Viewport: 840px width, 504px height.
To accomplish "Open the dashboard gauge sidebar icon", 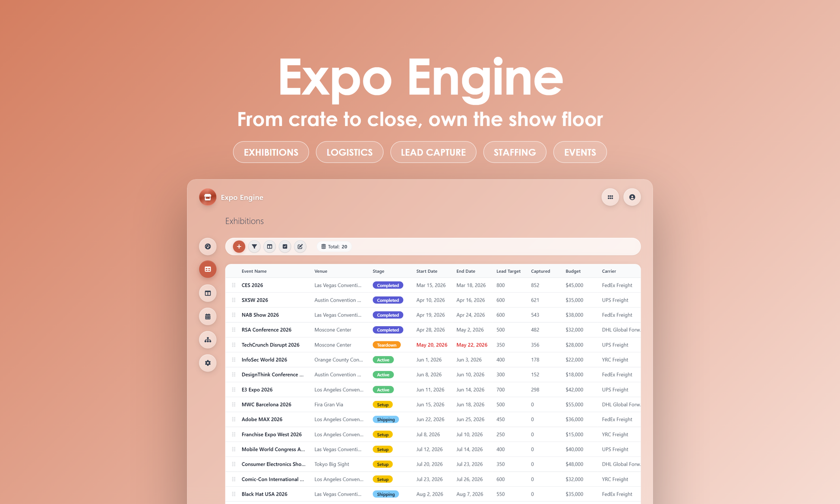I will click(208, 246).
